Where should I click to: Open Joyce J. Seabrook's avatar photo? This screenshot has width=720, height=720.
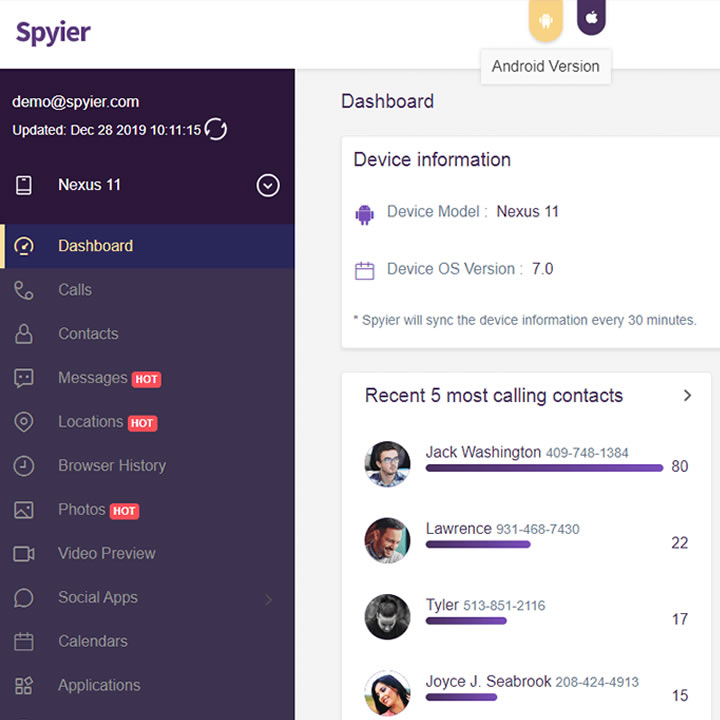(x=388, y=693)
